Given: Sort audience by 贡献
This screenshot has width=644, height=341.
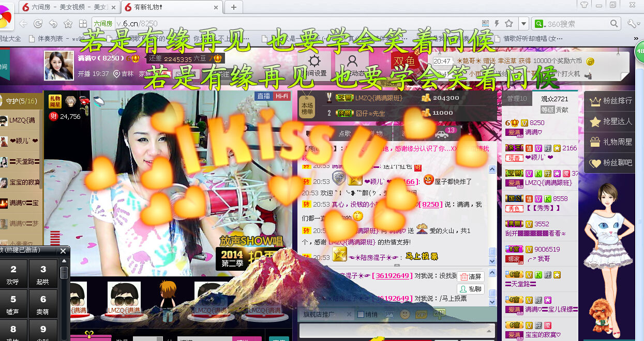Looking at the screenshot, I should (561, 110).
